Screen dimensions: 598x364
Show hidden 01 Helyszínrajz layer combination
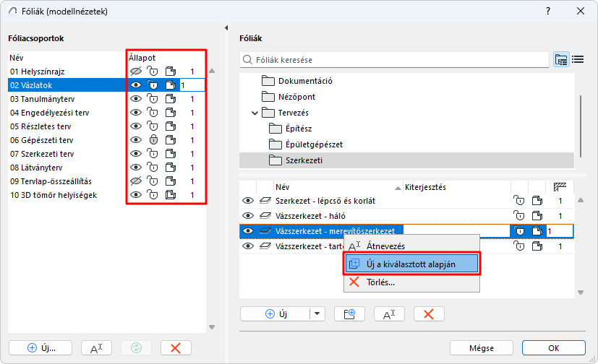pos(135,71)
